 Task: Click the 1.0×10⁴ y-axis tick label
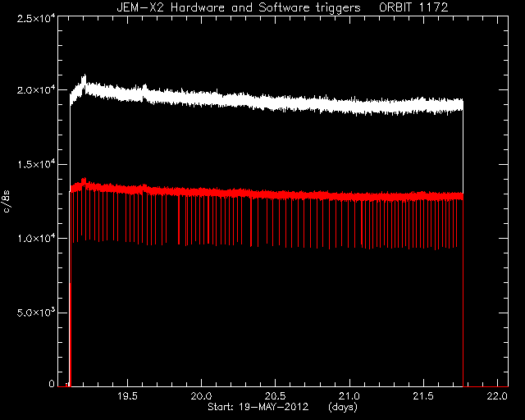point(36,239)
